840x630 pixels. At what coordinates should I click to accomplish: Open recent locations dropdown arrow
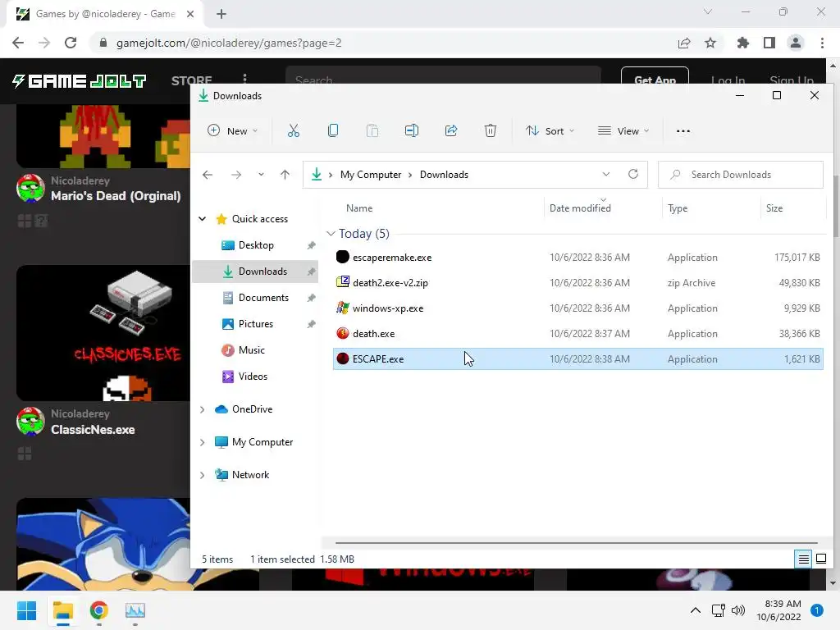[261, 175]
